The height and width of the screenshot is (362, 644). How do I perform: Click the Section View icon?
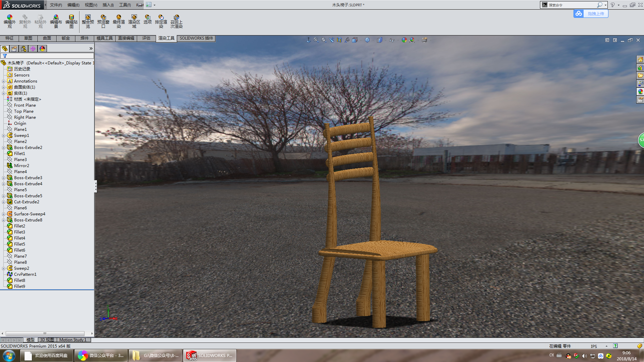tap(339, 40)
